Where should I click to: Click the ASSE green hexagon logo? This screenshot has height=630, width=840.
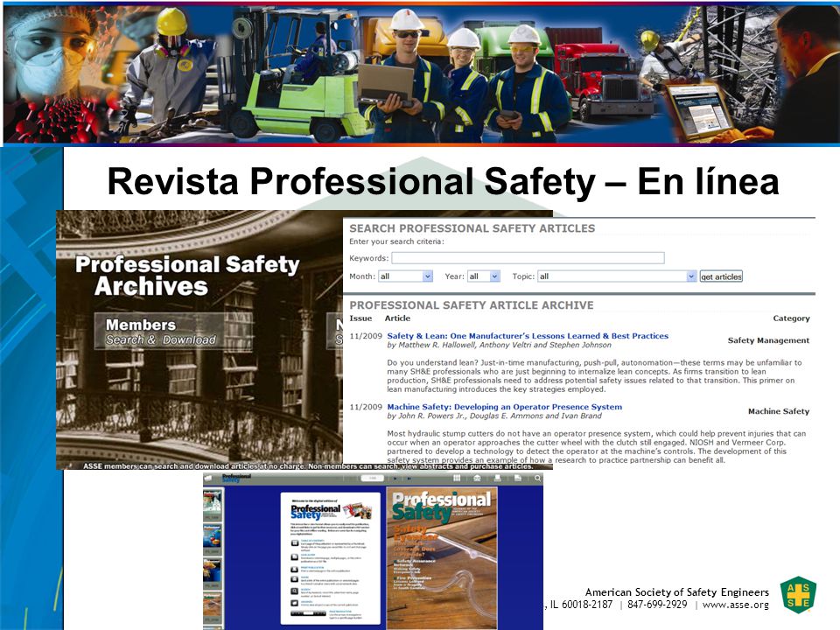798,595
